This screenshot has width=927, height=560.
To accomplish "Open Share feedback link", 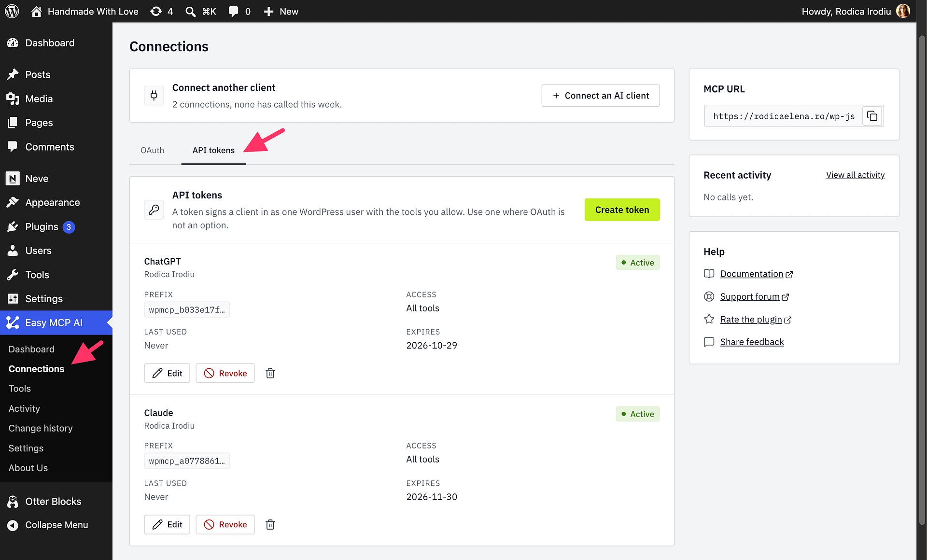I will pyautogui.click(x=752, y=342).
